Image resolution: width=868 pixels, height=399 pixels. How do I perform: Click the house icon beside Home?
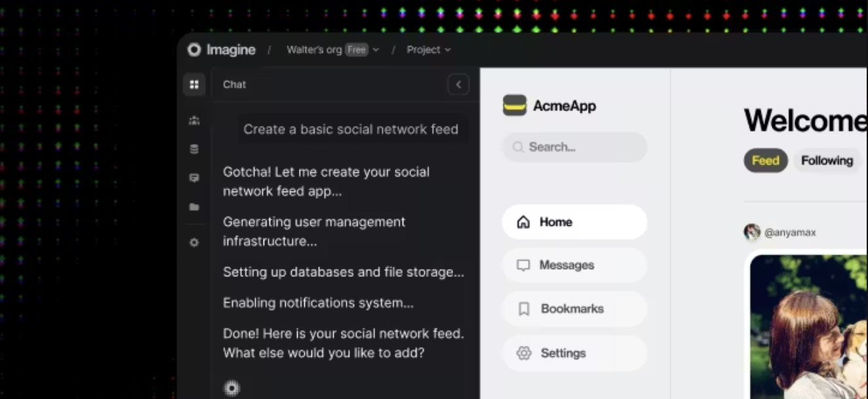523,222
